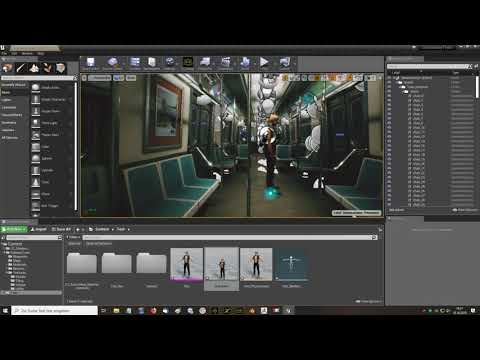
Task: Click the Content breadcrumb path button
Action: 102,229
